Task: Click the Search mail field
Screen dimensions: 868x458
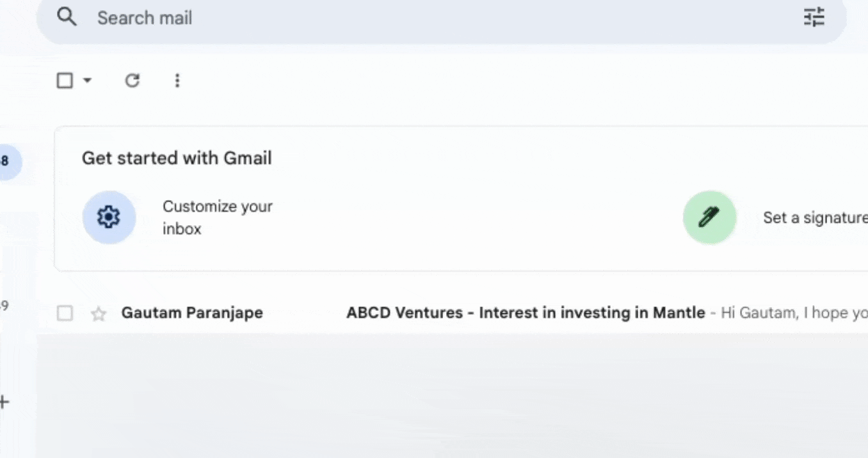Action: 384,18
